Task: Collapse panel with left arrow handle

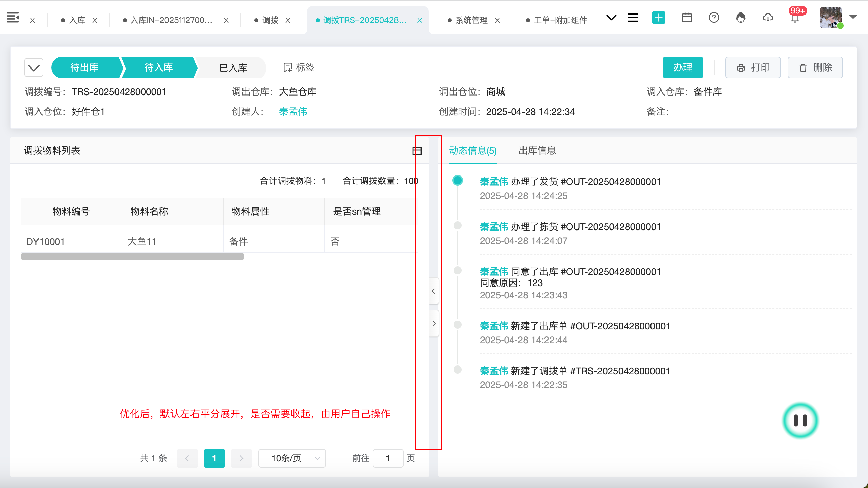Action: [433, 291]
